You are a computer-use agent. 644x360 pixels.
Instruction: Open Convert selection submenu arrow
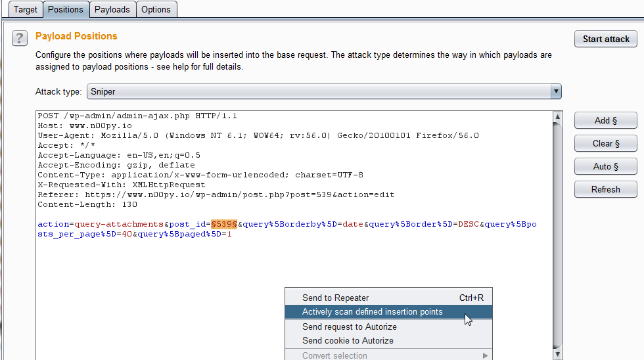pos(485,355)
